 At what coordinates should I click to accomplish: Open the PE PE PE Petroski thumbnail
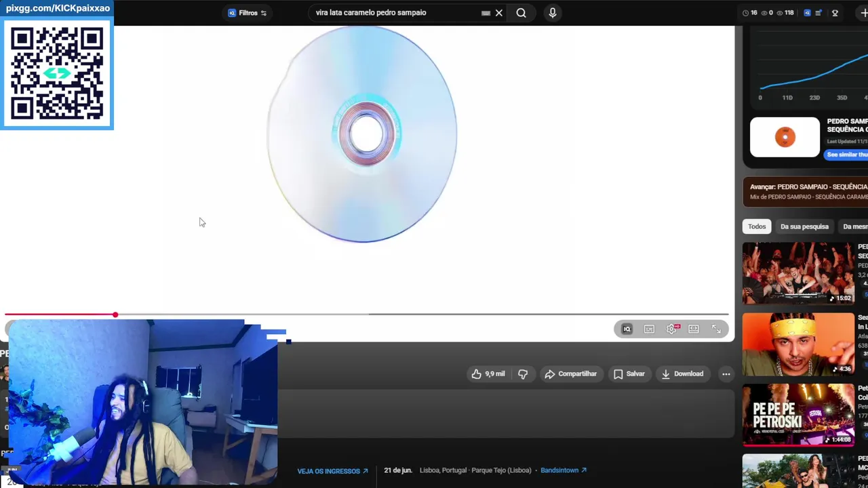coord(798,415)
